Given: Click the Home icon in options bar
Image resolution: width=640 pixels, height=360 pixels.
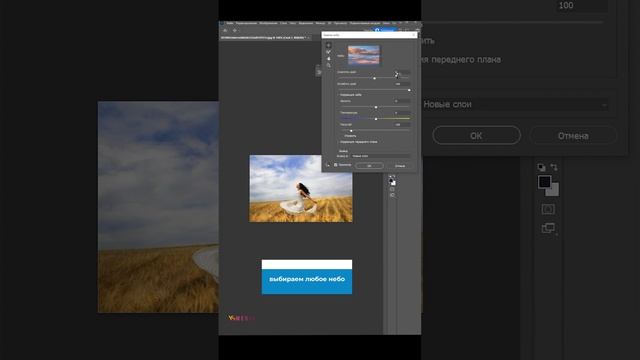Looking at the screenshot, I should pyautogui.click(x=225, y=31).
